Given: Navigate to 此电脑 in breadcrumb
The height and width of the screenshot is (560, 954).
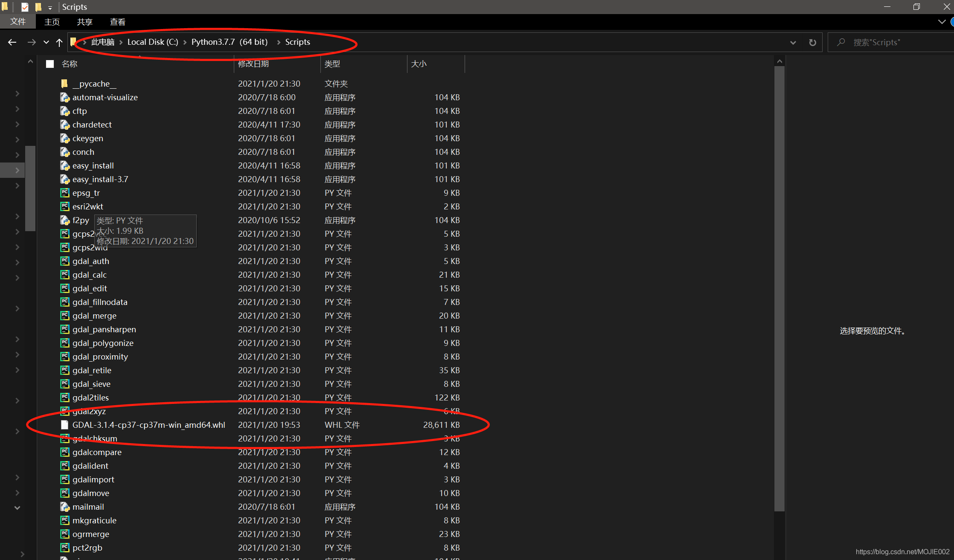Looking at the screenshot, I should coord(103,42).
